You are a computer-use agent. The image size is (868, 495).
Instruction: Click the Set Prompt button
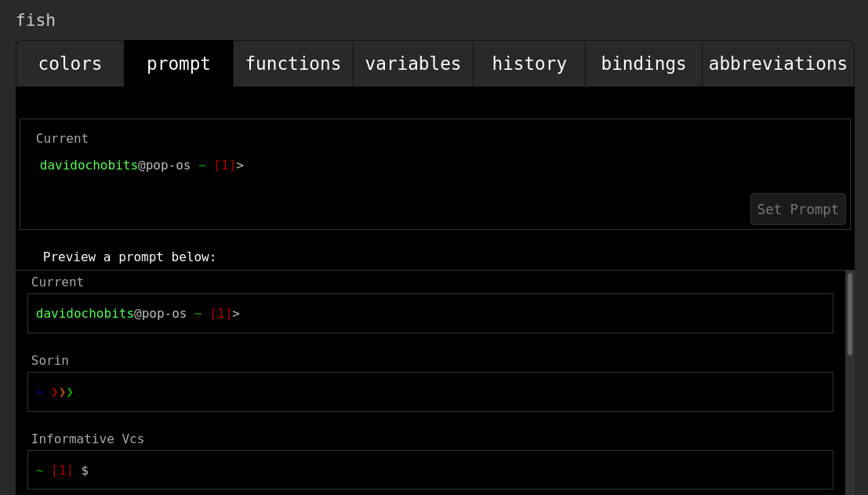(x=797, y=209)
